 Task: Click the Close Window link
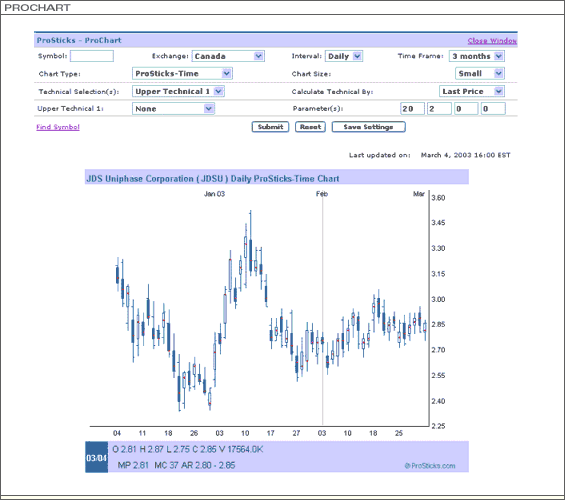(x=492, y=41)
